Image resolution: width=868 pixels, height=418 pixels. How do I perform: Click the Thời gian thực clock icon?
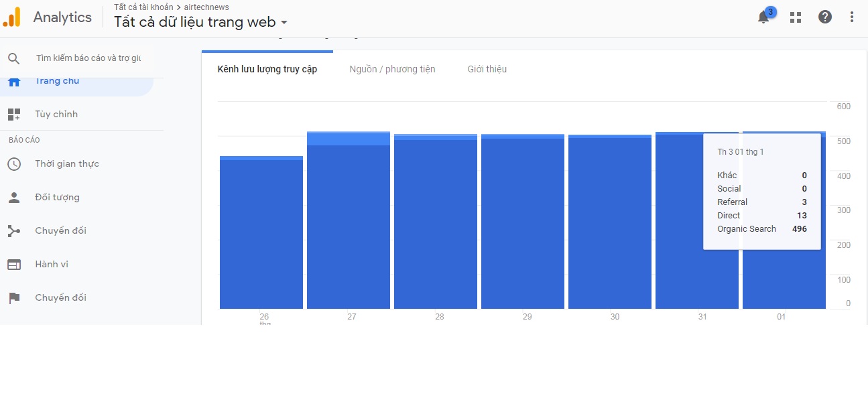[14, 164]
